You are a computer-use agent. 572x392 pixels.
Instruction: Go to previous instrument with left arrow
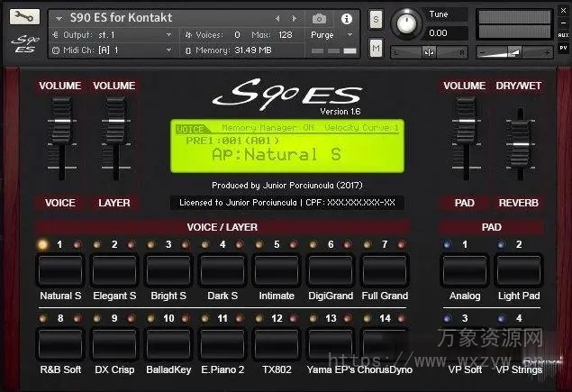277,18
